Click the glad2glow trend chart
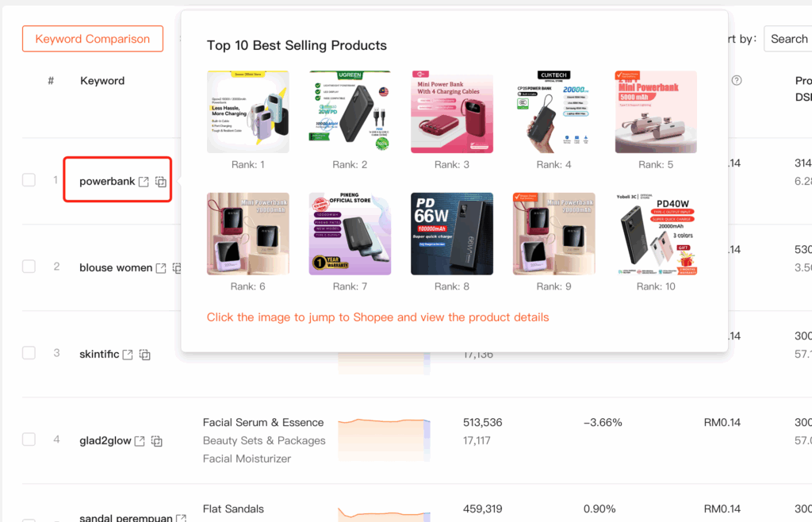This screenshot has height=522, width=812. (385, 440)
